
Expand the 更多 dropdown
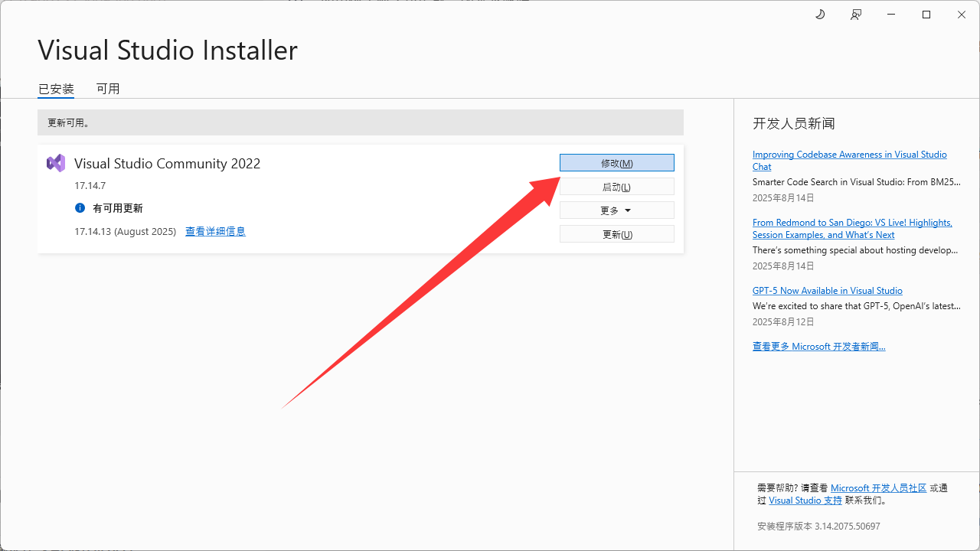click(617, 210)
